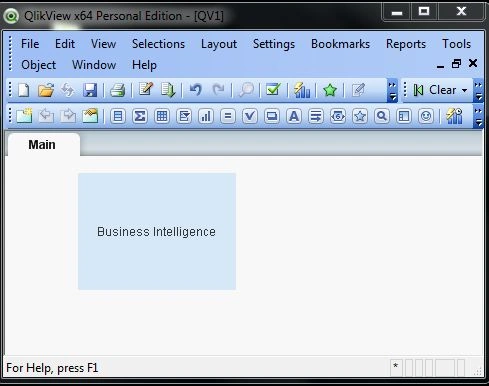The height and width of the screenshot is (386, 489).
Task: Open the Bookmarks menu
Action: click(340, 44)
